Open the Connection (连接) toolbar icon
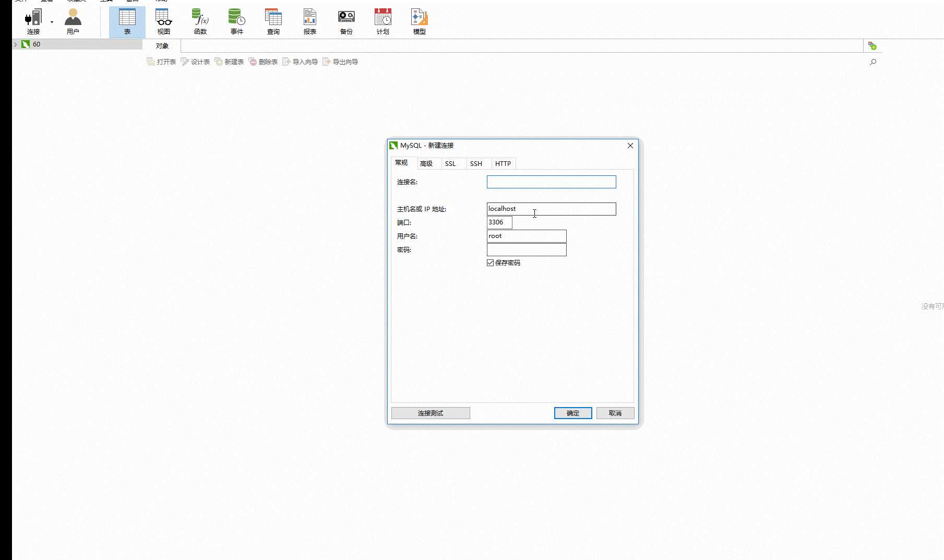 pos(33,22)
